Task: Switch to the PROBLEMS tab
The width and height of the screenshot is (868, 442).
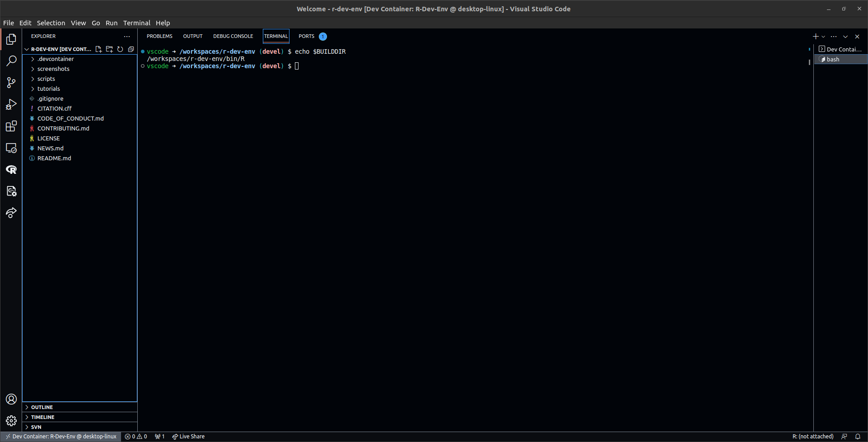Action: tap(159, 36)
